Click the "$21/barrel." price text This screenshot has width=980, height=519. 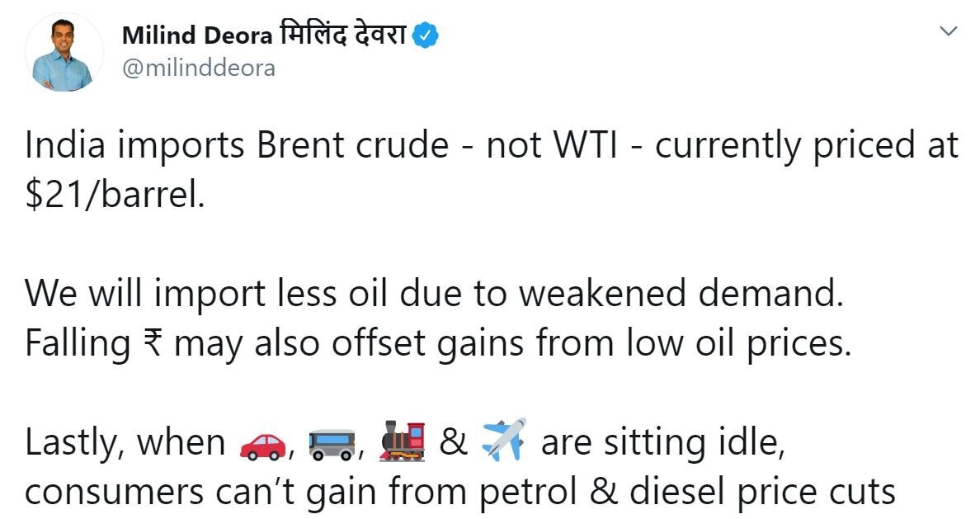point(114,196)
